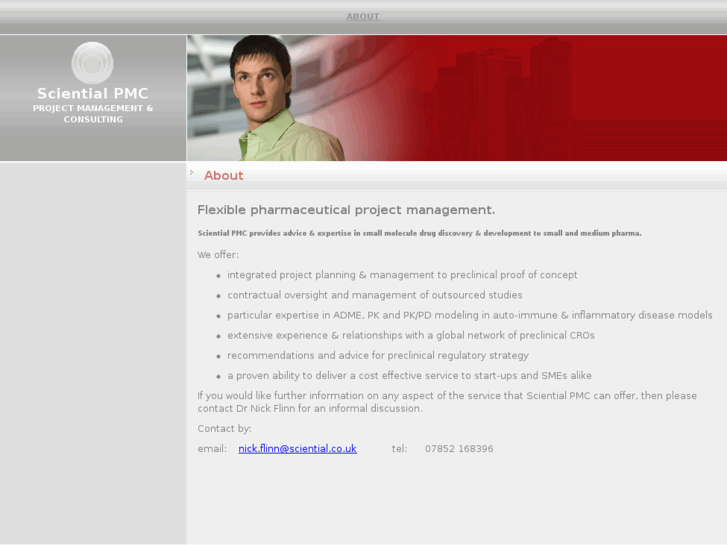Click paragraph mentioning Dr Nick Flinn
The image size is (727, 545).
pyautogui.click(x=447, y=402)
